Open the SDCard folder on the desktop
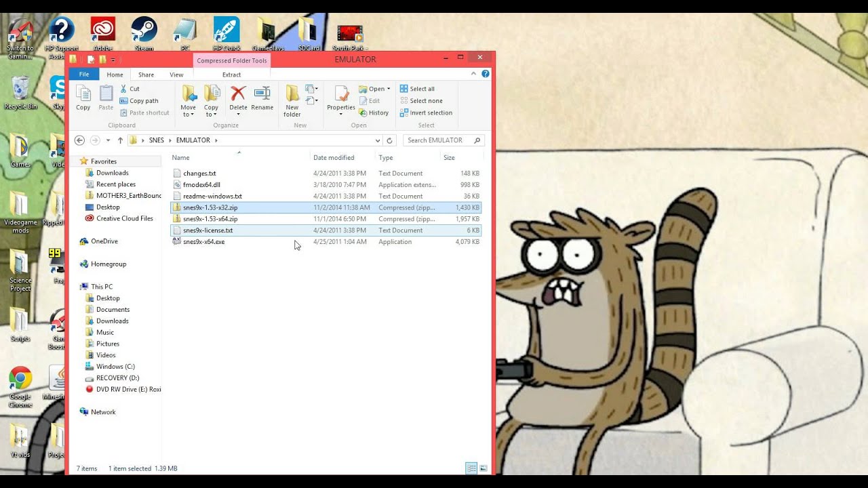The image size is (868, 488). pyautogui.click(x=309, y=34)
